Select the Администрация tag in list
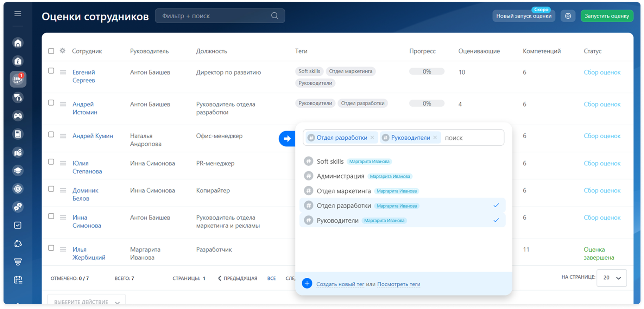This screenshot has height=309, width=644. click(340, 176)
